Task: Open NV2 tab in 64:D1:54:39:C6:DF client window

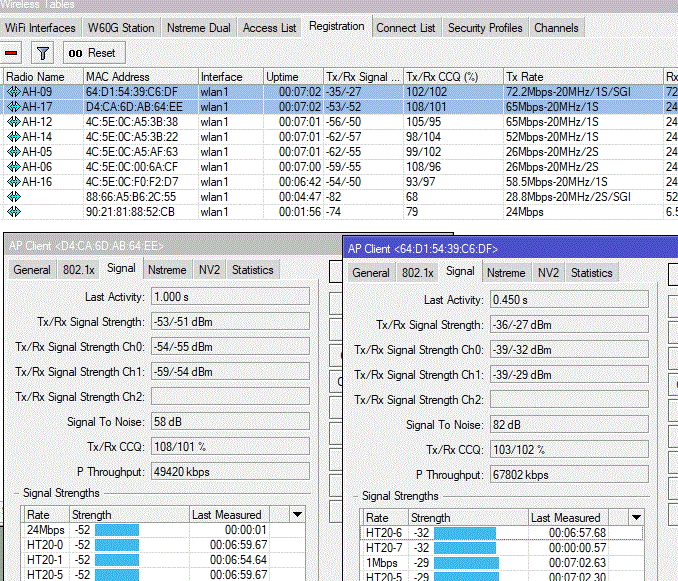Action: pyautogui.click(x=549, y=273)
